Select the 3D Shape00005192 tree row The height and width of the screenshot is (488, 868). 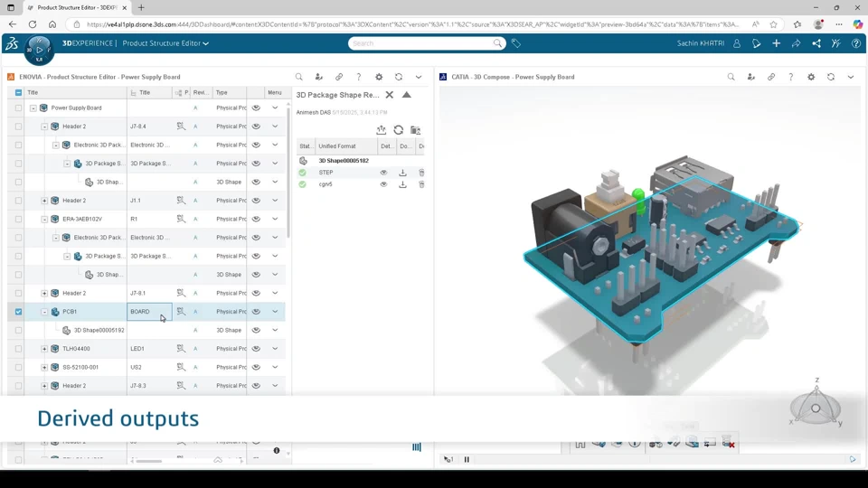99,331
